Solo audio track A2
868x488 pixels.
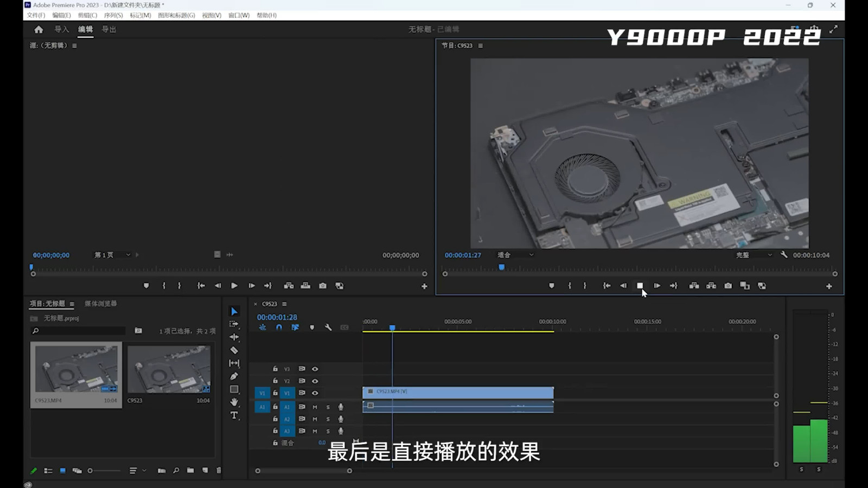pos(328,419)
